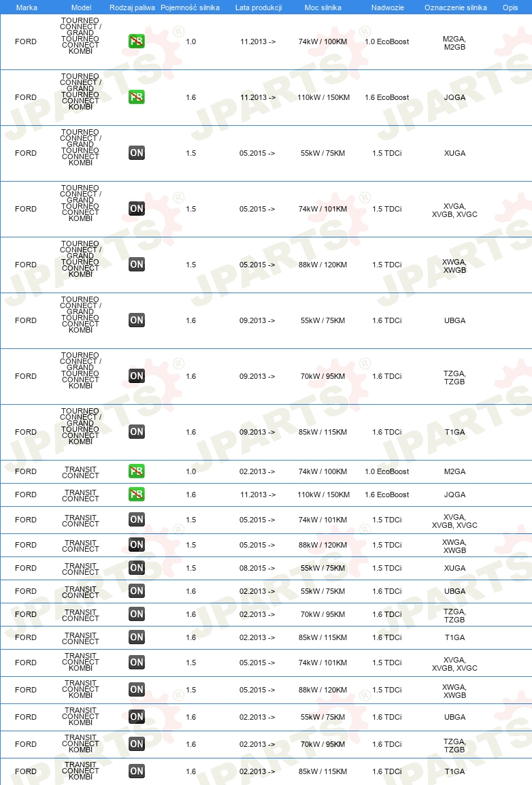Select '09.2013 ->' date in Tourneo T1GA row
The image size is (532, 785).
click(x=257, y=431)
